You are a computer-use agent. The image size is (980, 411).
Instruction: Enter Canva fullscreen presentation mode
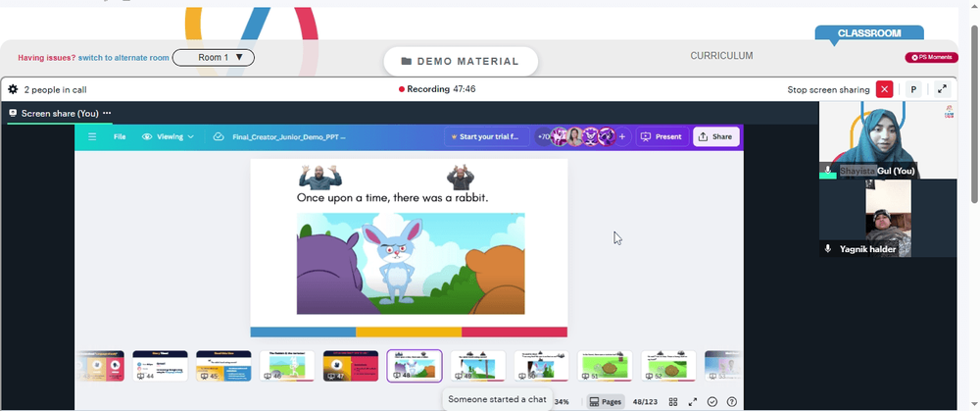(693, 401)
